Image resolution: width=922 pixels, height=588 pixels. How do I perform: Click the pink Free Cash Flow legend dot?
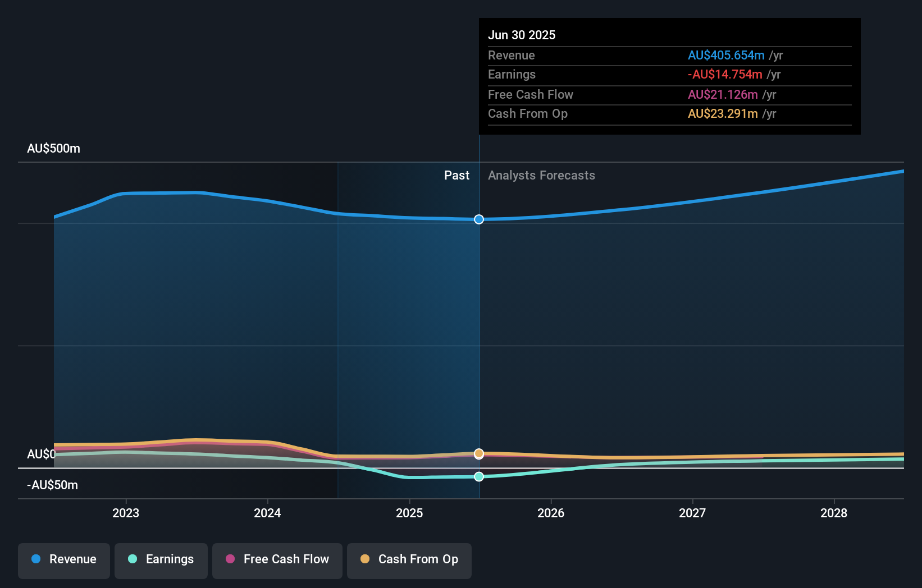pyautogui.click(x=230, y=559)
